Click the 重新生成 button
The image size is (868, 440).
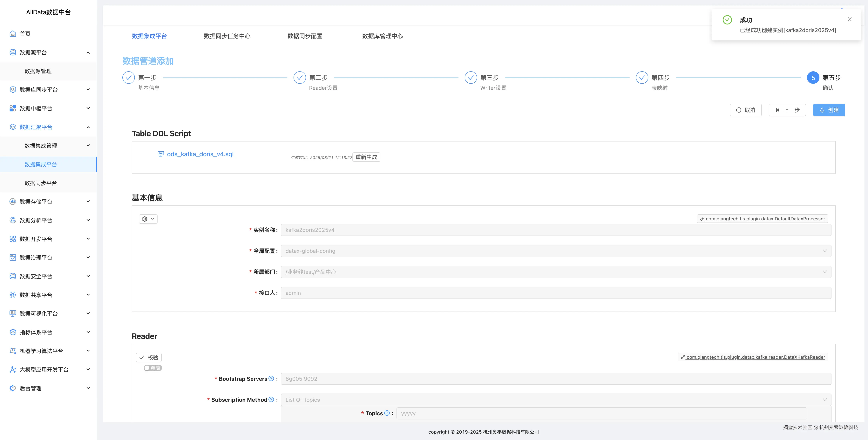(x=366, y=157)
